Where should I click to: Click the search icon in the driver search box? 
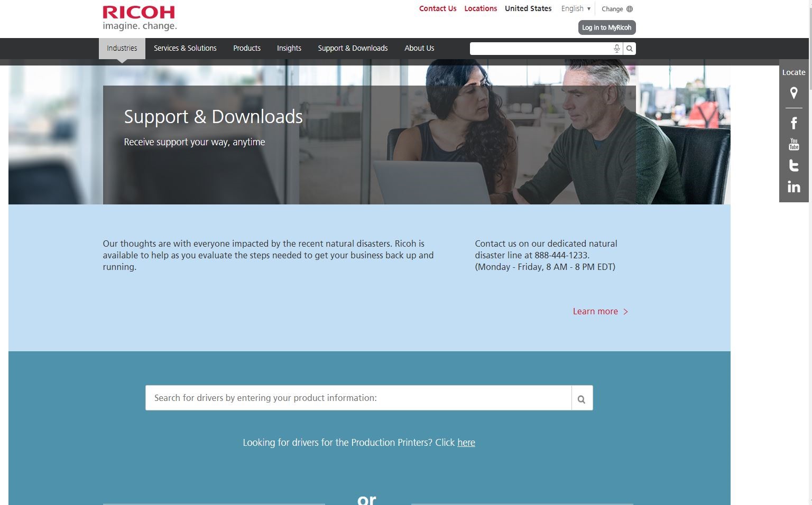[x=582, y=398]
